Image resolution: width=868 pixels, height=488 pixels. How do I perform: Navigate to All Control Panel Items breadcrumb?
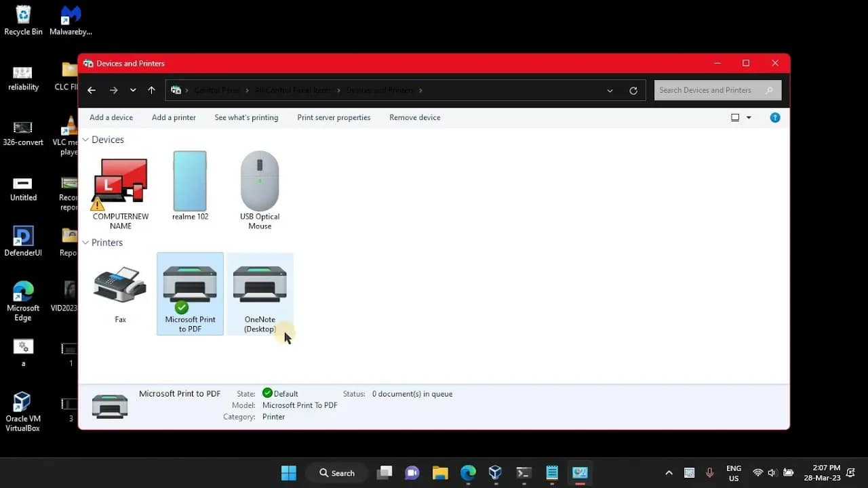(293, 89)
